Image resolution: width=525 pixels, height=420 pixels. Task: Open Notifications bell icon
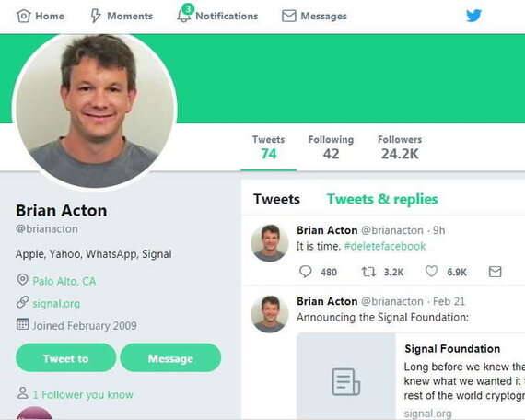pyautogui.click(x=184, y=14)
